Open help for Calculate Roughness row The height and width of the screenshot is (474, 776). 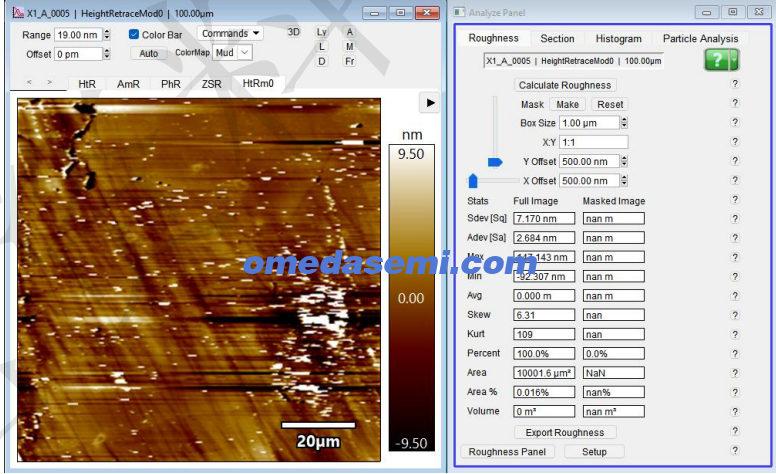pos(735,85)
